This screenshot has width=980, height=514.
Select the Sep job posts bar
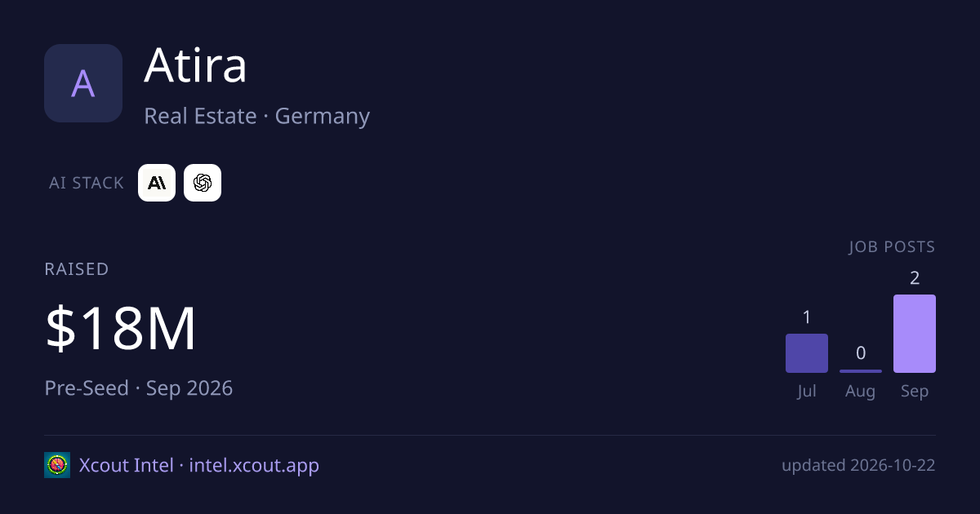(x=915, y=334)
